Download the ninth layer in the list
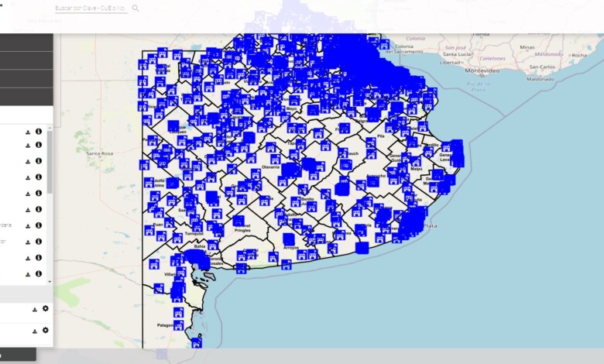 28,259
